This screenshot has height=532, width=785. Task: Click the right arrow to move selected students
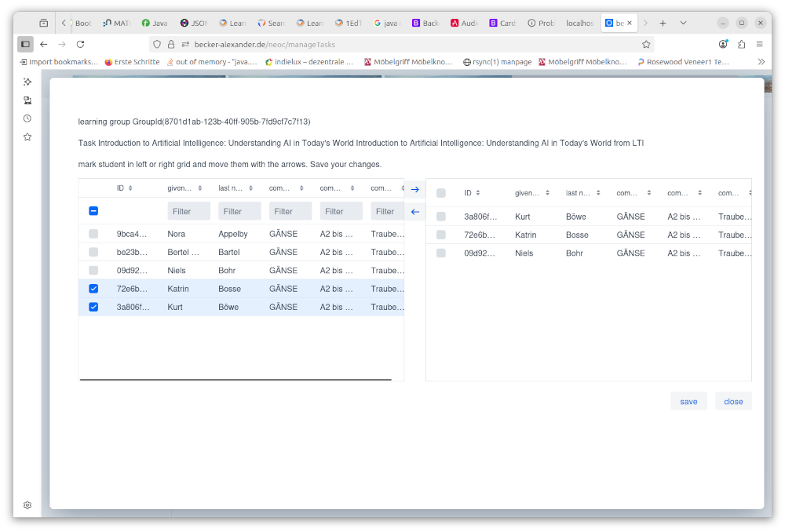(x=414, y=188)
